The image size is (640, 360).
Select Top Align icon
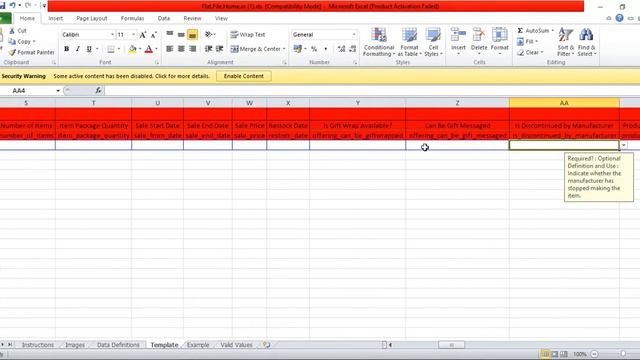pos(170,35)
